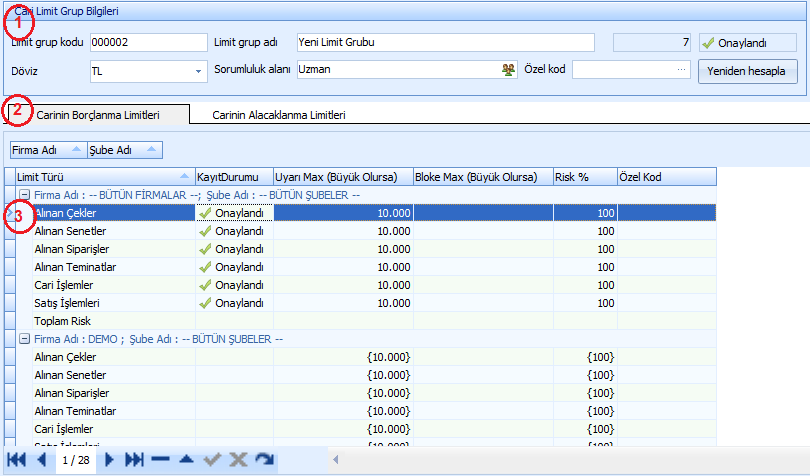Image resolution: width=810 pixels, height=476 pixels.
Task: Focus the Limit grup kodu field
Action: [x=149, y=42]
